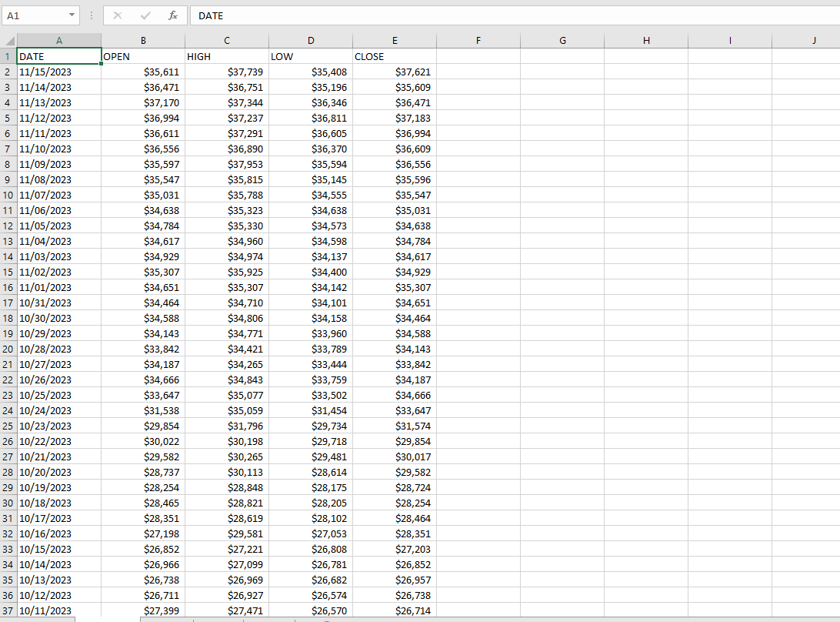
Task: Click the Cancel X icon in formula bar
Action: (118, 15)
